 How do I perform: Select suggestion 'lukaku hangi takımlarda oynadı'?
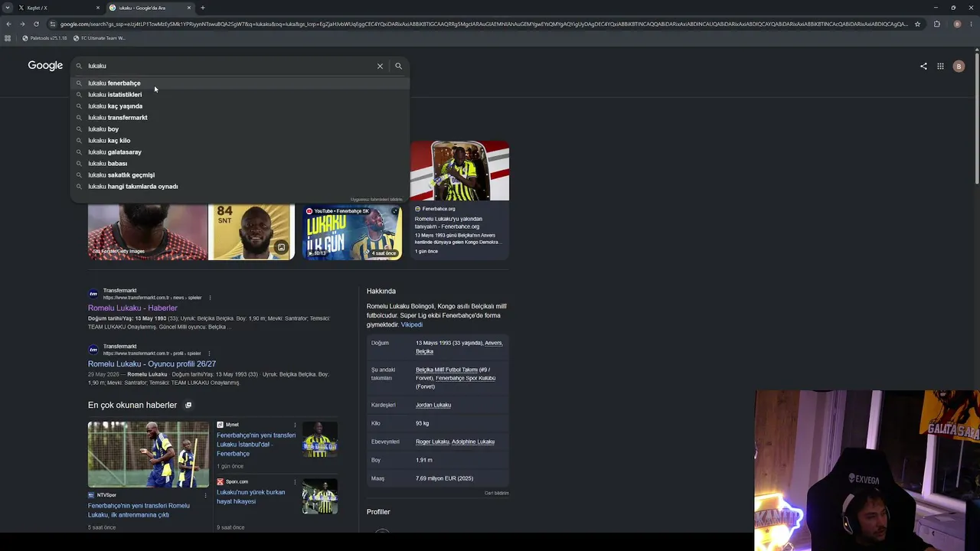pos(240,187)
